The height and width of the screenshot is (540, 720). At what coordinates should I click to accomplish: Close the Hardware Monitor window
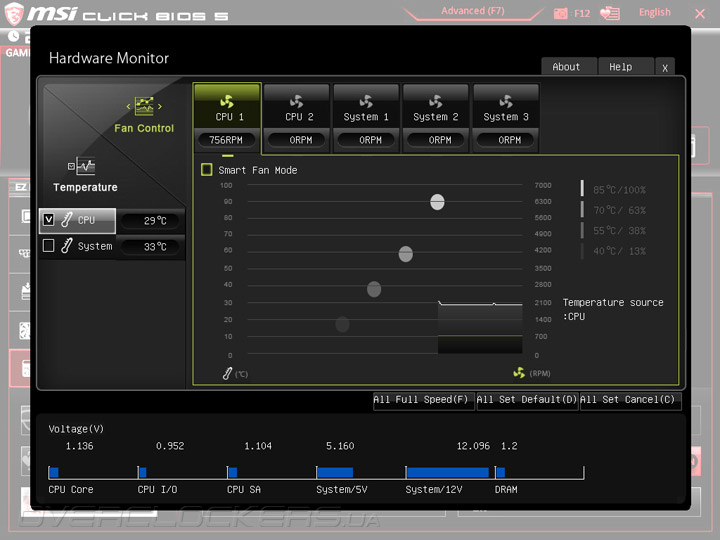coord(665,68)
